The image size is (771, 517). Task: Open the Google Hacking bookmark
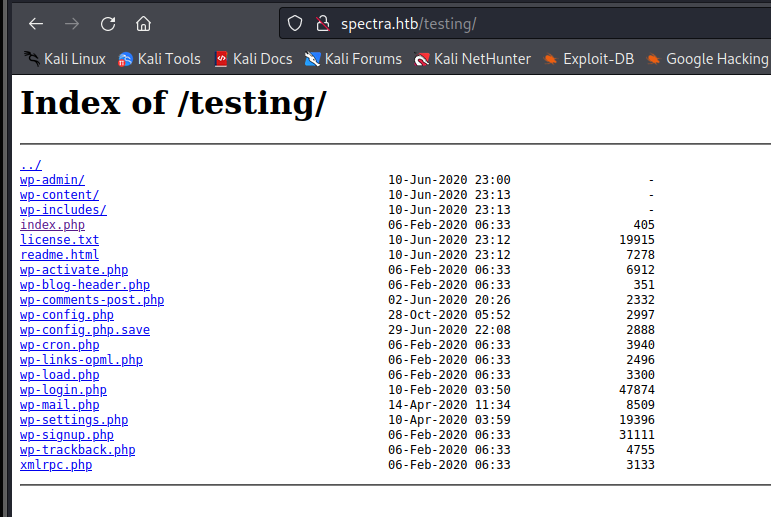click(x=708, y=59)
